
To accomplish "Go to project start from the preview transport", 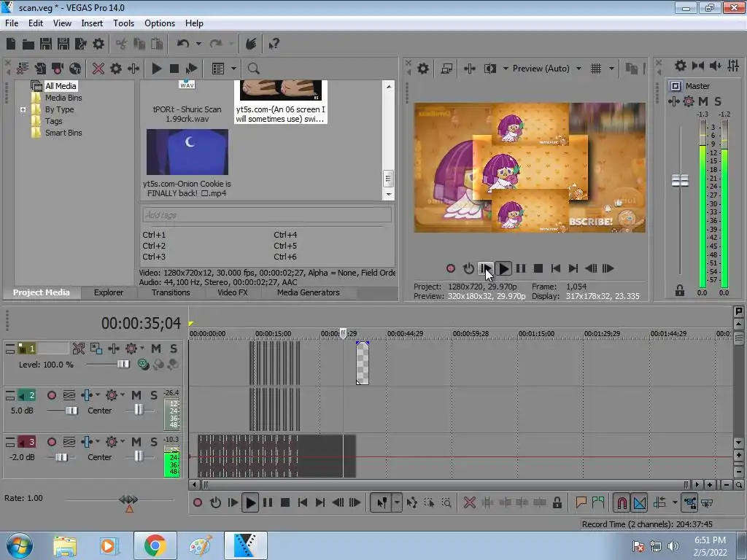I will tap(555, 268).
